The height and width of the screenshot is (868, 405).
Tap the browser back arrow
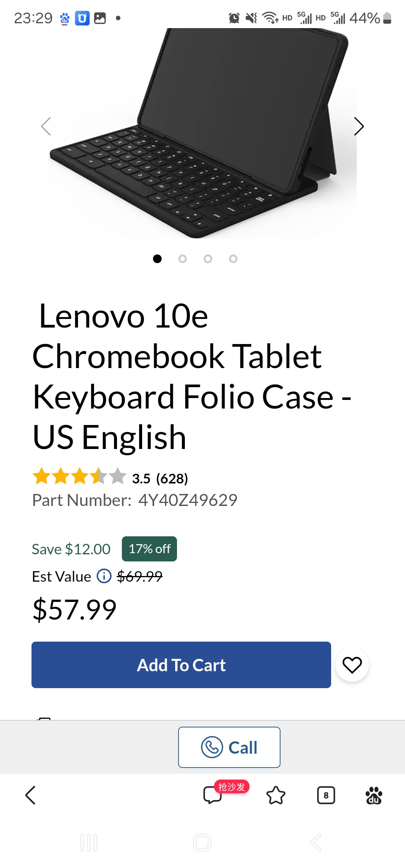click(30, 795)
